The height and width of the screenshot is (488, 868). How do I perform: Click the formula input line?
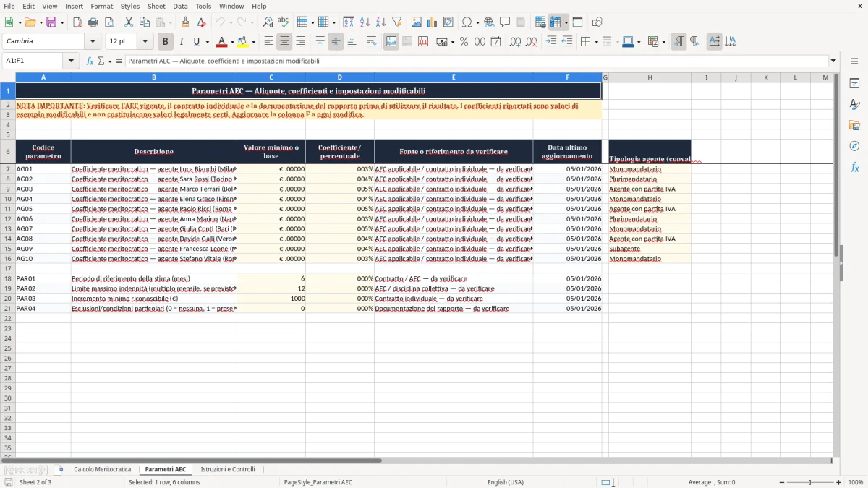click(x=477, y=61)
